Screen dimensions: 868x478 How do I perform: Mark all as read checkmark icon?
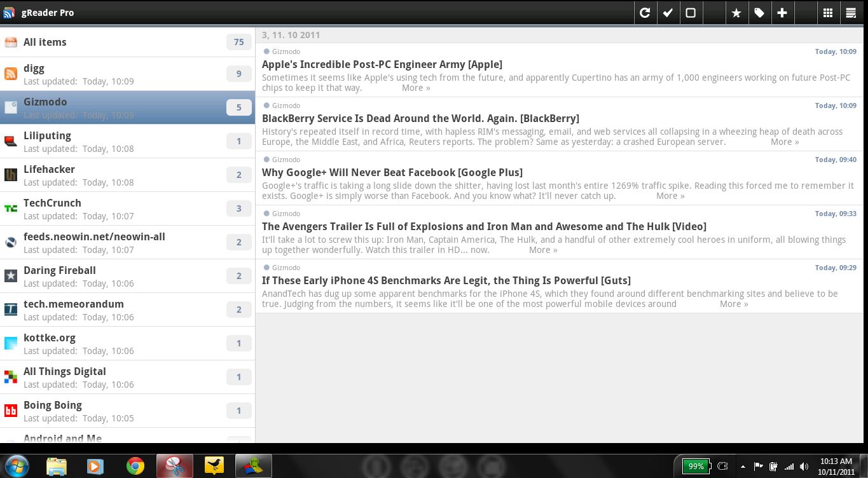668,13
